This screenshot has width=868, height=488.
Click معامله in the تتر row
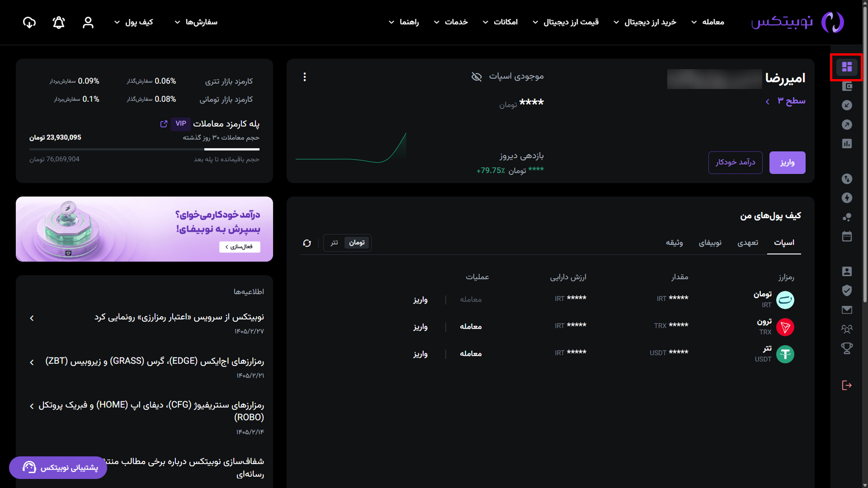coord(471,354)
